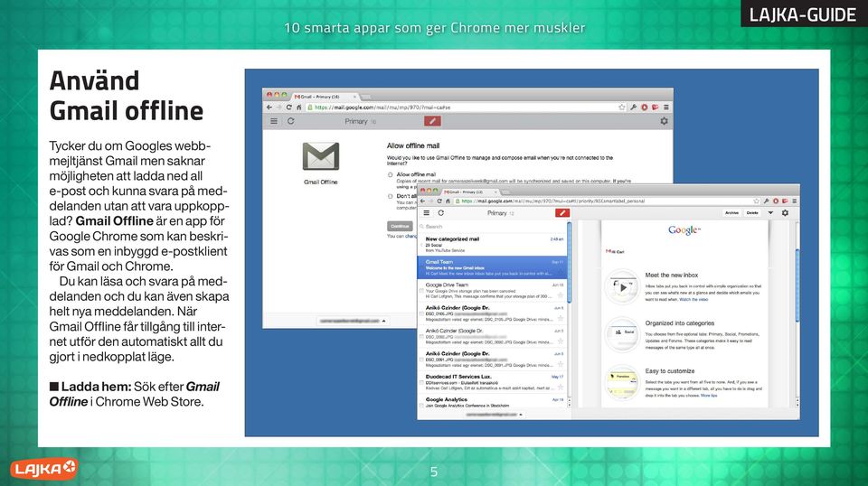Viewport: 868px width, 486px height.
Task: Select the Don't allow offline mail radio option
Action: (x=391, y=196)
